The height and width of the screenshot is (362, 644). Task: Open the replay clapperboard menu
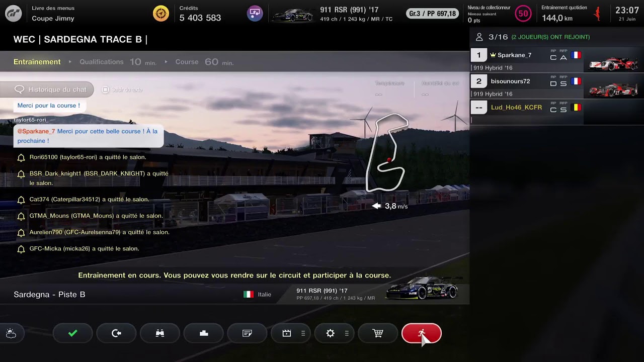[x=291, y=333]
